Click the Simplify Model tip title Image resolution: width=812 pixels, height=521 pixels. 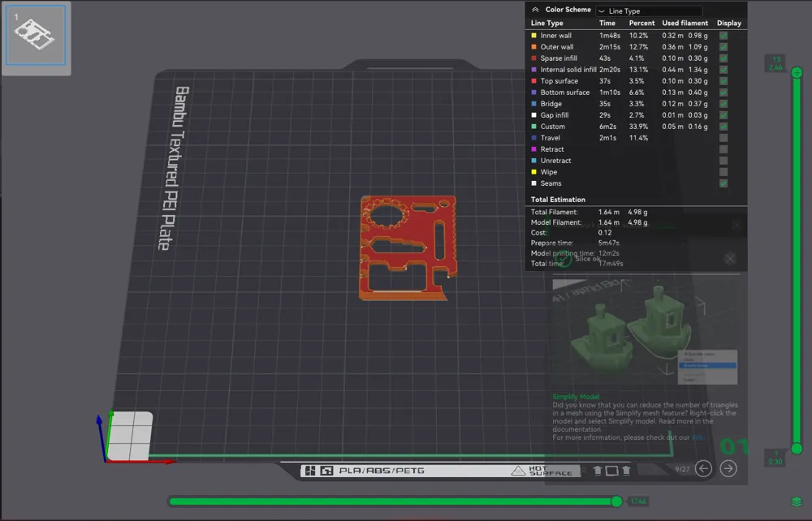click(x=576, y=397)
